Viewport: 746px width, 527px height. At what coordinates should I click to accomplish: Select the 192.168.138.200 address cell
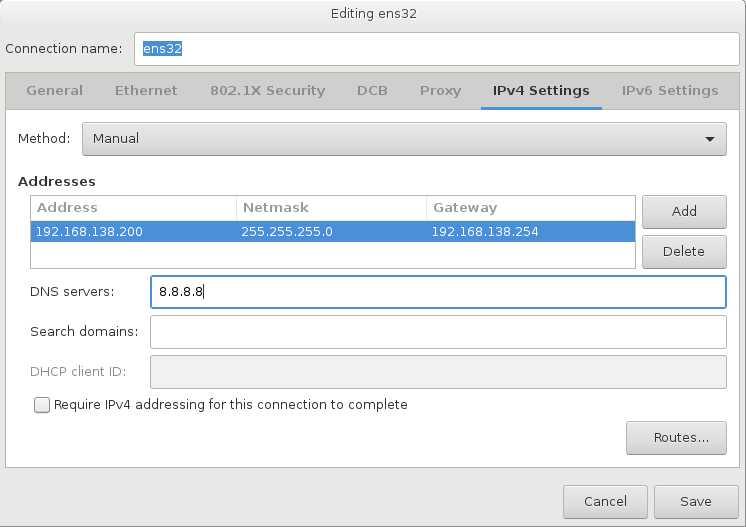133,232
